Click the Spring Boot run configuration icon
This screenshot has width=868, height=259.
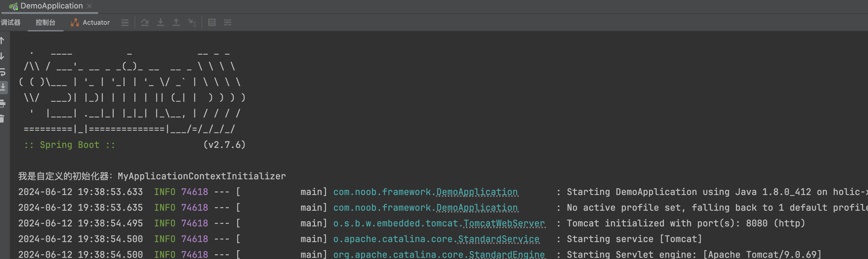(14, 6)
